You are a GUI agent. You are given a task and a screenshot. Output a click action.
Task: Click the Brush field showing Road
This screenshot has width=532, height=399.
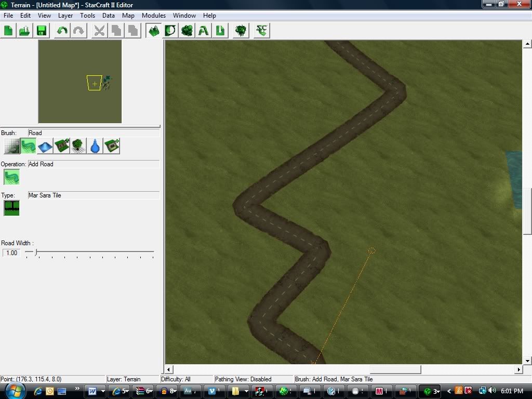coord(94,133)
